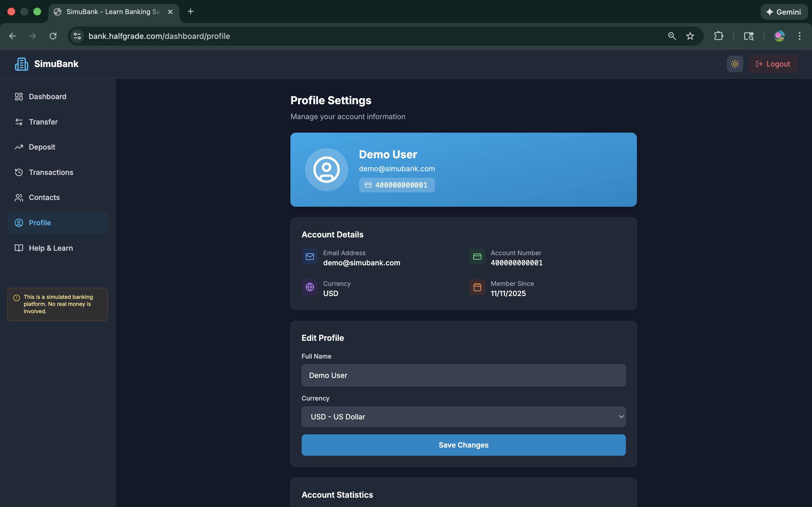The width and height of the screenshot is (812, 507).
Task: Click the globe icon next to Currency
Action: [309, 287]
